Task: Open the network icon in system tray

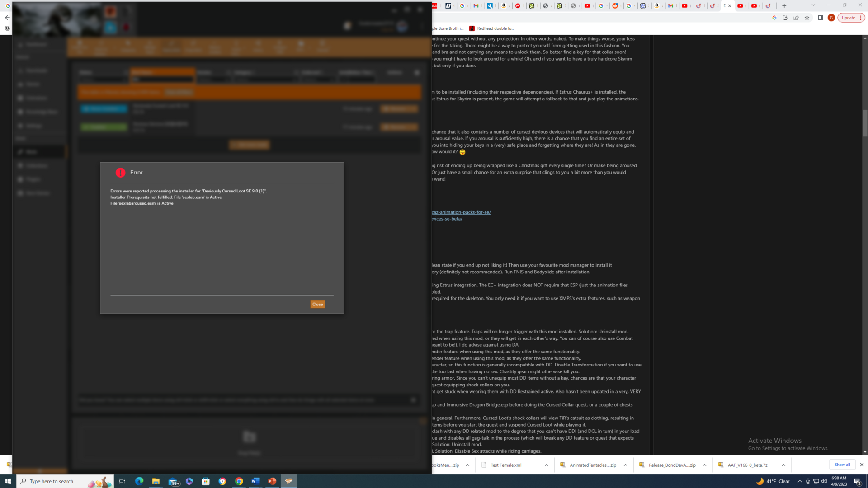Action: coord(816,481)
